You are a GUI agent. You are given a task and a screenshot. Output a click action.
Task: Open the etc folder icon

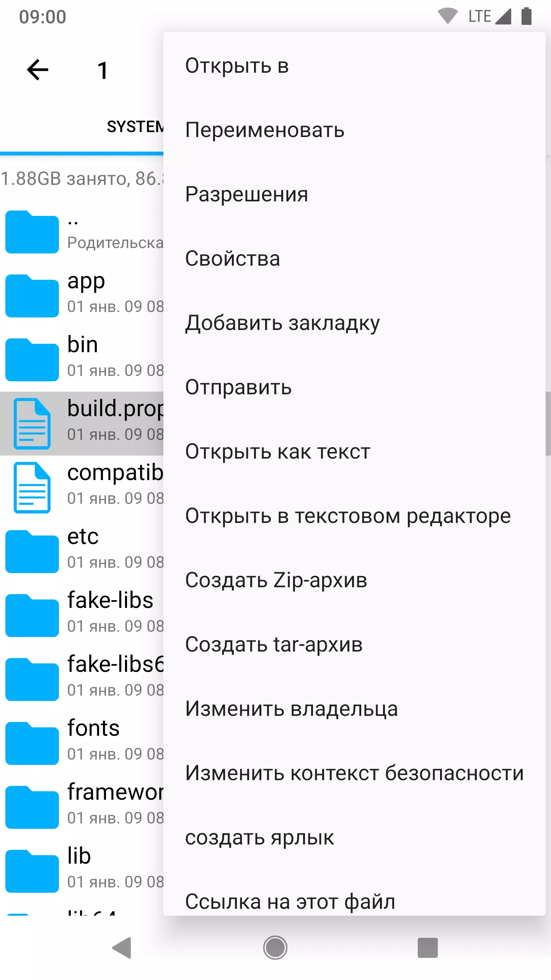[x=32, y=551]
